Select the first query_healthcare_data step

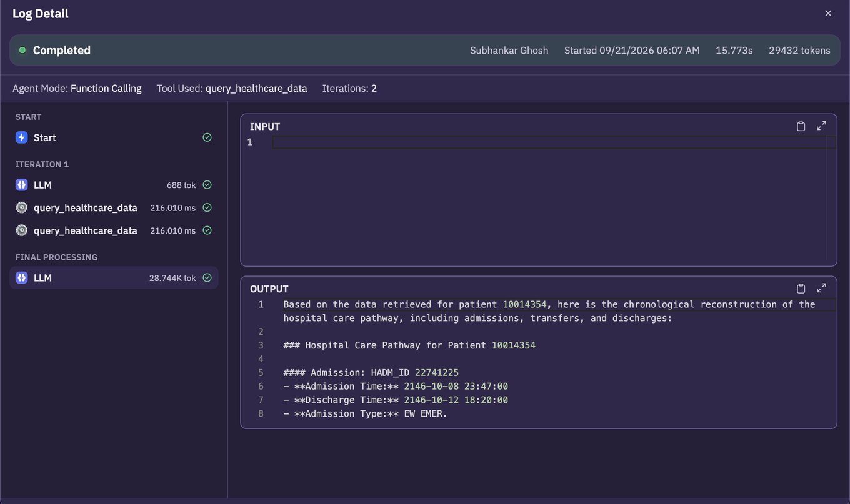click(x=114, y=207)
